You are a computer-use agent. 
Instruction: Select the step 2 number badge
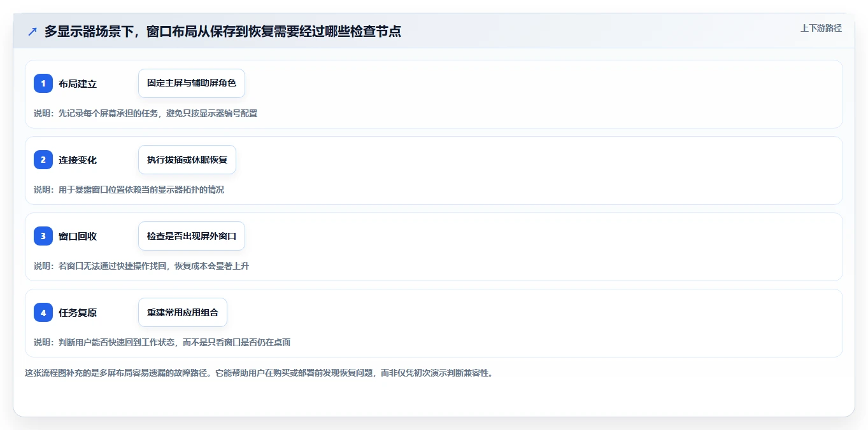(43, 160)
